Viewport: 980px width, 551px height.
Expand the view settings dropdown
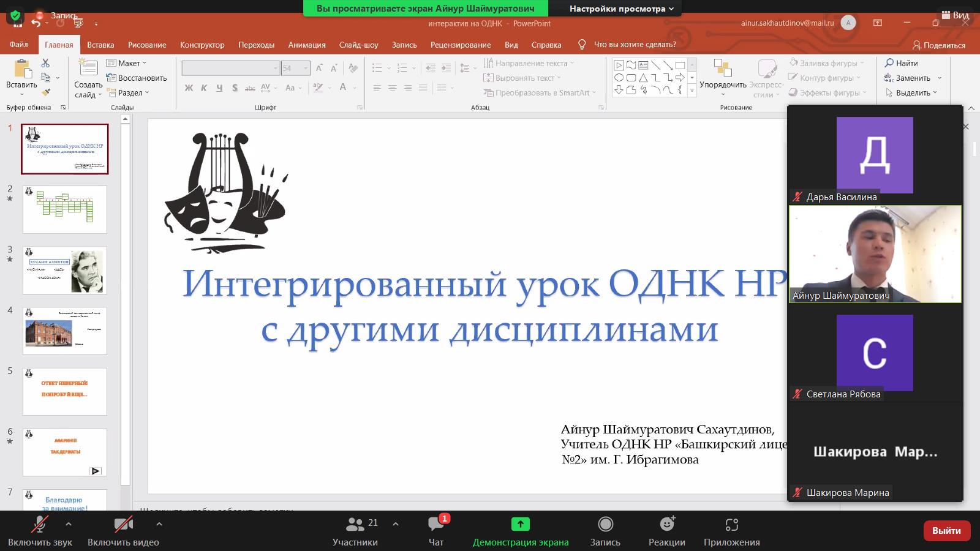[621, 9]
